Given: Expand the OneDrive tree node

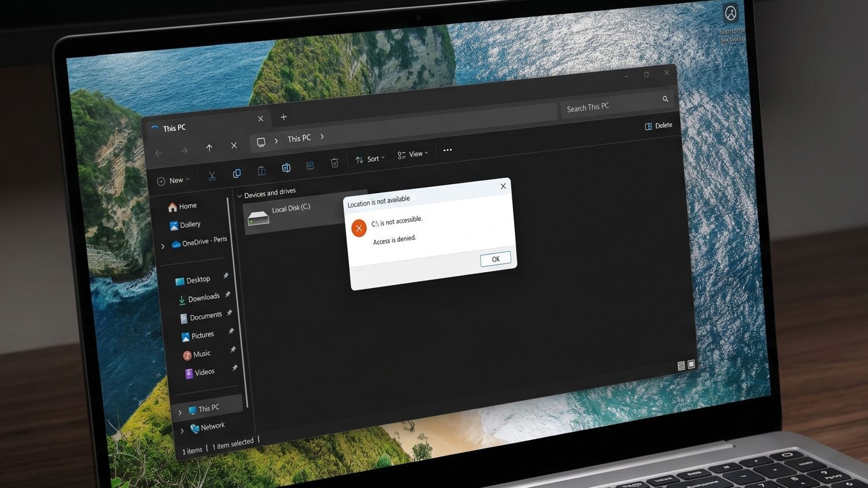Looking at the screenshot, I should (163, 247).
